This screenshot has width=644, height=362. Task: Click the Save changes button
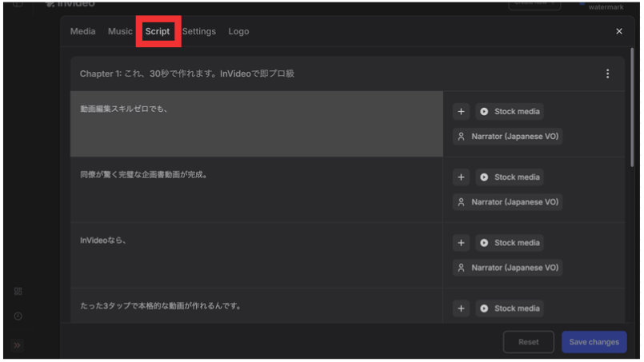[x=594, y=342]
